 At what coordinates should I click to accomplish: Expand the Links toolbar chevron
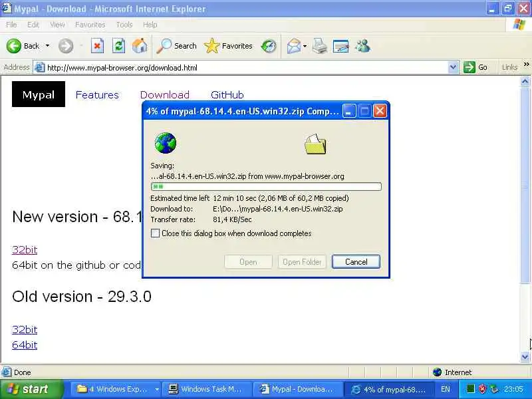(x=526, y=64)
